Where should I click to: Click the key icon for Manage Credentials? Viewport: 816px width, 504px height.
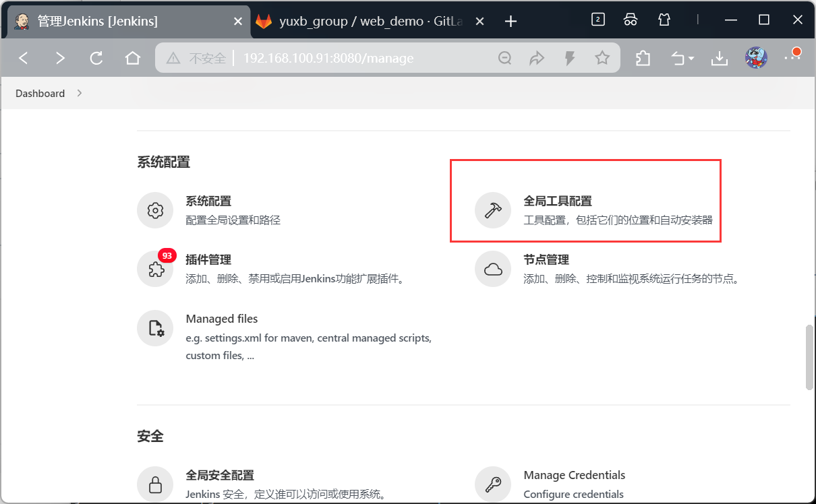tap(493, 484)
